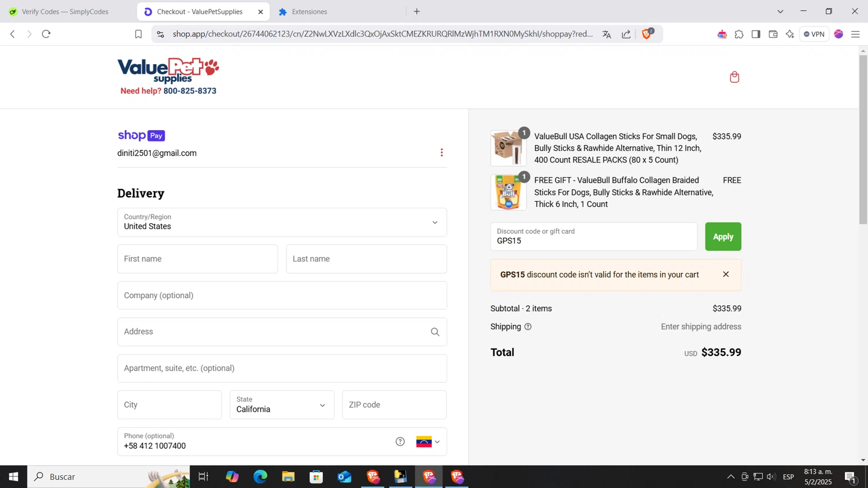Click the First name field
The height and width of the screenshot is (488, 868).
click(197, 259)
